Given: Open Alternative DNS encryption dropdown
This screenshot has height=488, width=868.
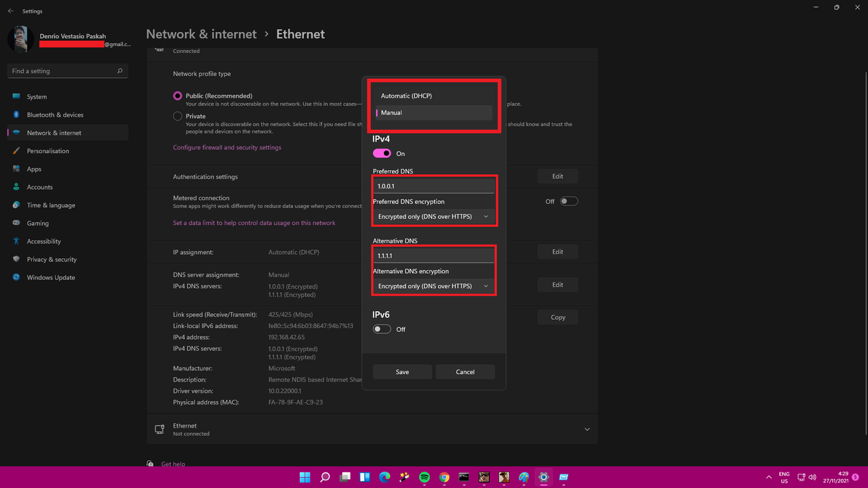Looking at the screenshot, I should pos(433,286).
